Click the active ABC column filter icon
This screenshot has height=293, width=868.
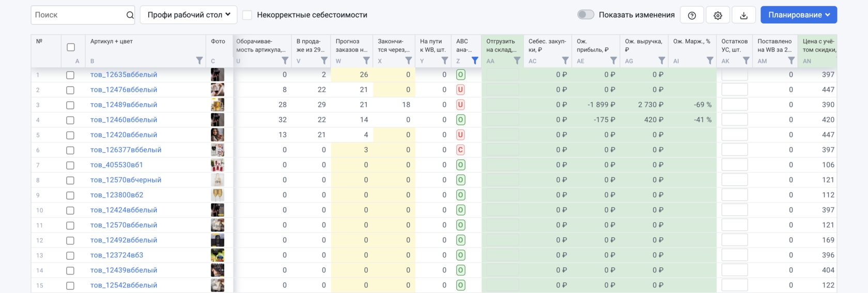click(475, 61)
